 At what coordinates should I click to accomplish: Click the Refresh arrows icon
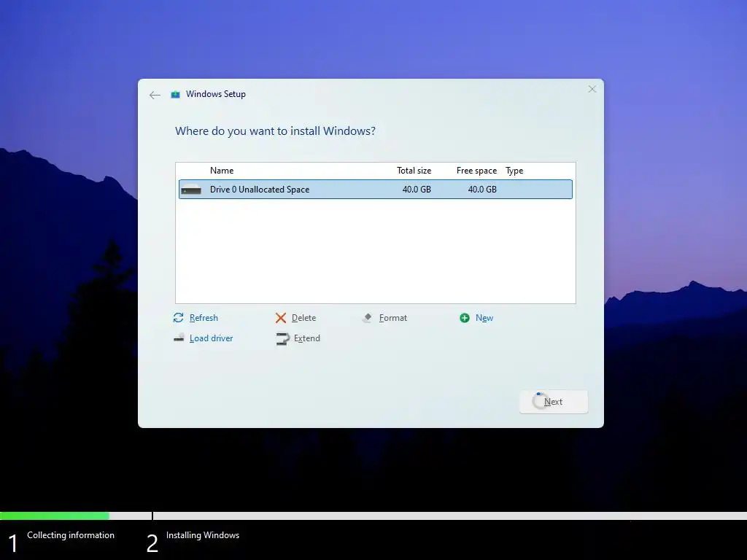pos(178,318)
